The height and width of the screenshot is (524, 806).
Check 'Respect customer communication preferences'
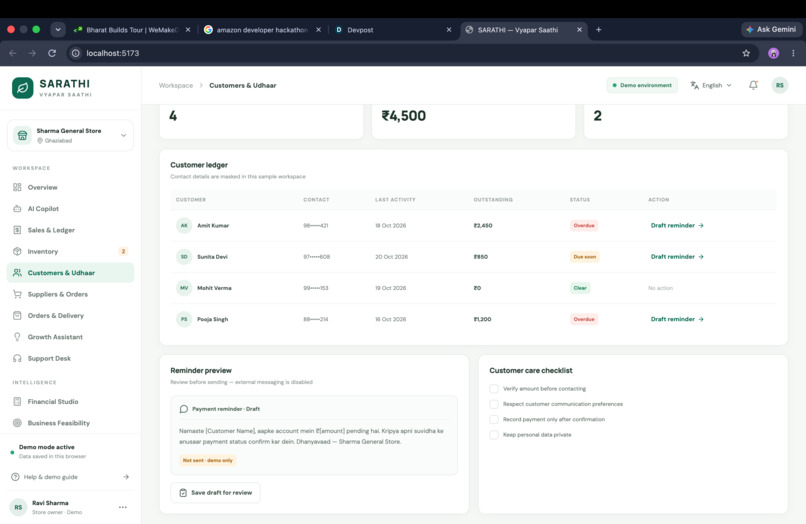click(x=494, y=404)
